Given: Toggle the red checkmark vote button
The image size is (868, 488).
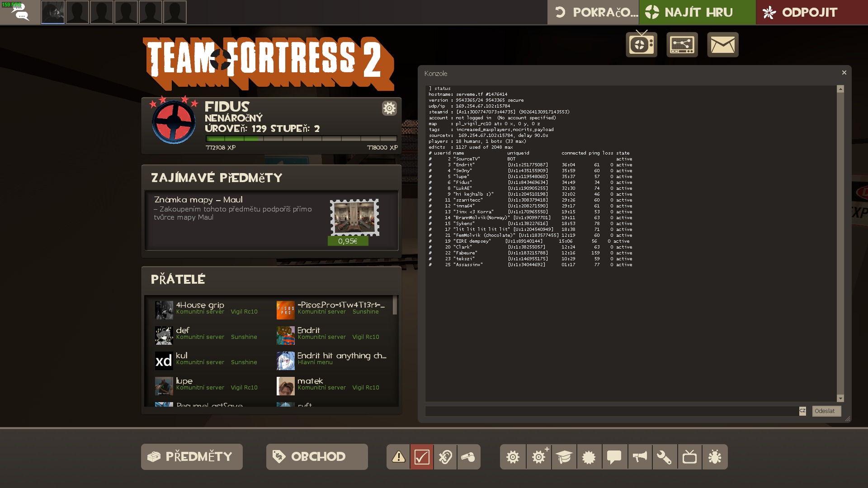Looking at the screenshot, I should pos(421,457).
